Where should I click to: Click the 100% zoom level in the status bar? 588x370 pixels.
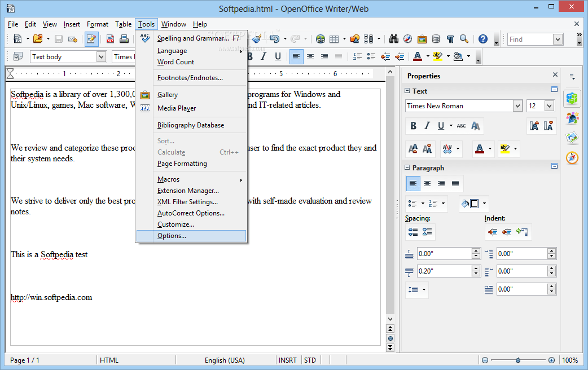(570, 360)
